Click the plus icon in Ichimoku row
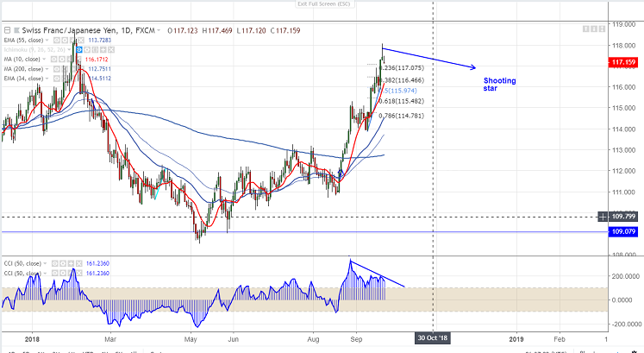The image size is (644, 353). coord(103,50)
